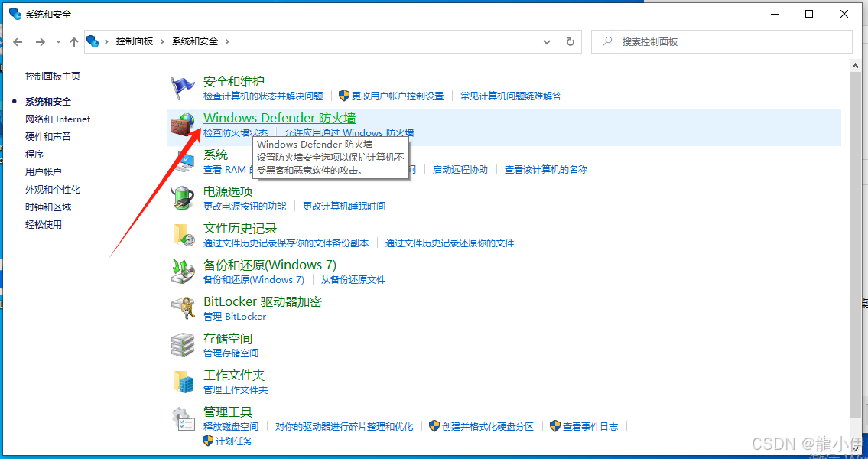Click 更改用户帐户控制设置 link
The image size is (868, 459).
point(398,96)
